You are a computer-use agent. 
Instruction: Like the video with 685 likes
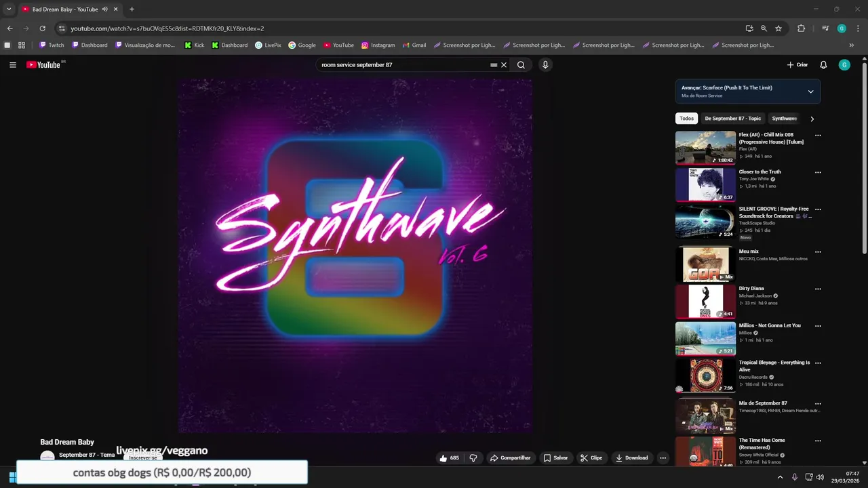(449, 458)
